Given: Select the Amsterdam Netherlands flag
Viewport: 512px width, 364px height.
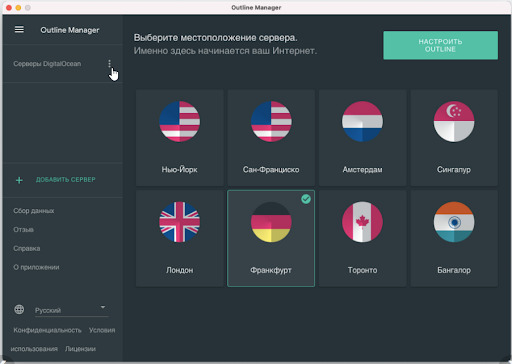Looking at the screenshot, I should [362, 121].
